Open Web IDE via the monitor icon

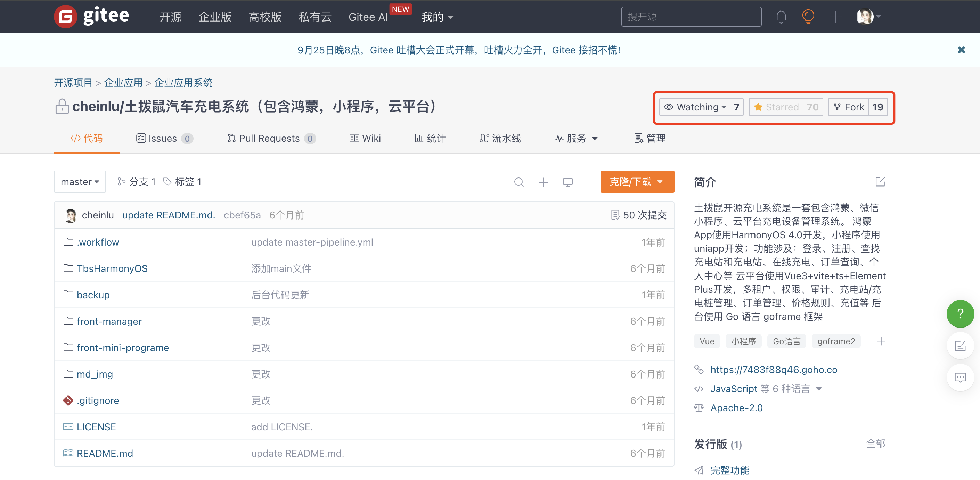pos(567,182)
